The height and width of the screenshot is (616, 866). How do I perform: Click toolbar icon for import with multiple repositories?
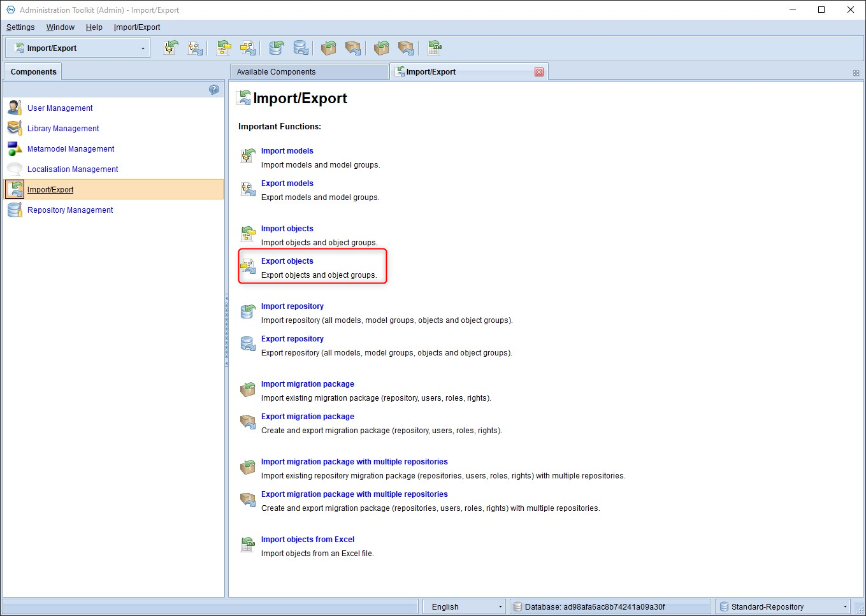coord(382,48)
